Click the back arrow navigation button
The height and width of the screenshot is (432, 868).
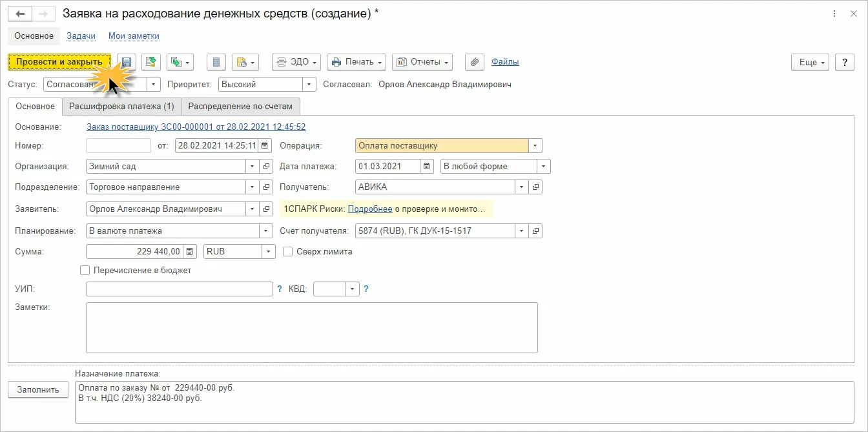click(x=20, y=14)
